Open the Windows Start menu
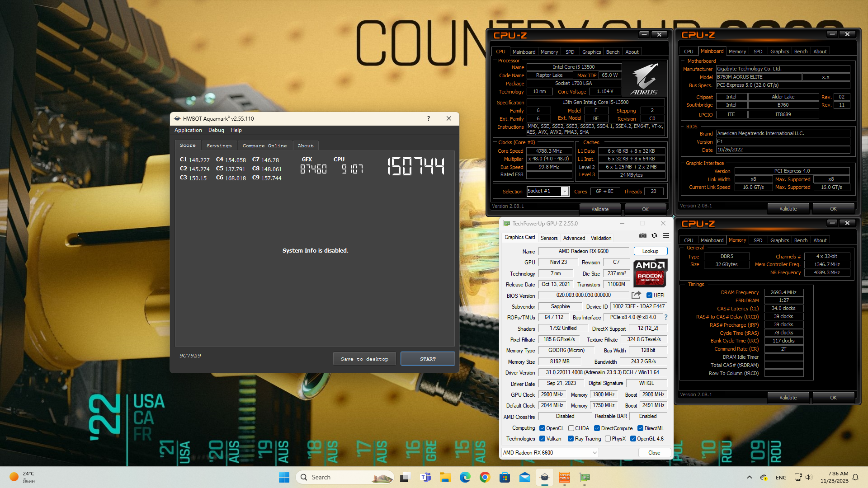868x488 pixels. click(284, 477)
